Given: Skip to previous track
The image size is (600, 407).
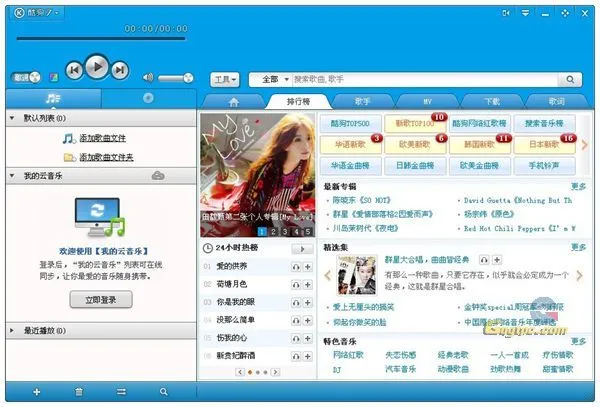Looking at the screenshot, I should [74, 70].
